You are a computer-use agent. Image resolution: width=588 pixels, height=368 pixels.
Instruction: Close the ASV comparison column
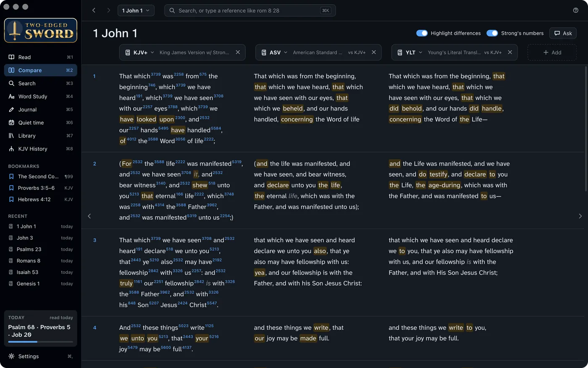pos(374,52)
